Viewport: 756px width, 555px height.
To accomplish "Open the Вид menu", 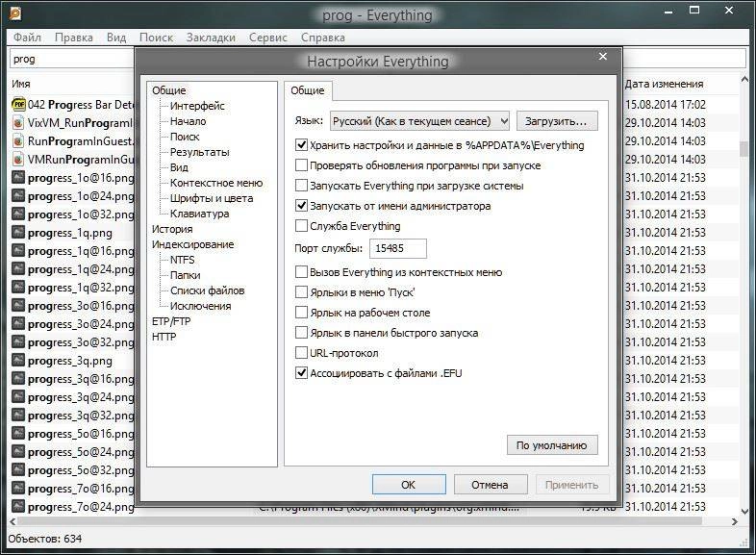I will [116, 38].
